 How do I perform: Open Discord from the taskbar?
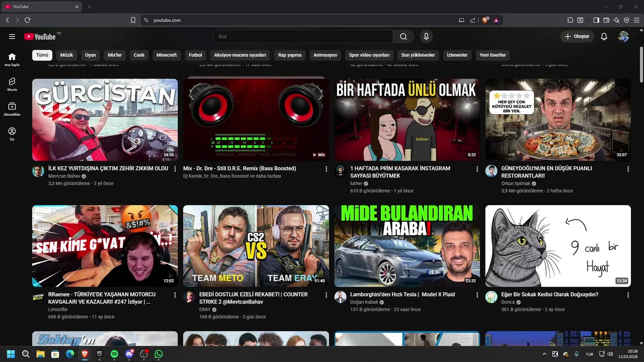point(129,354)
